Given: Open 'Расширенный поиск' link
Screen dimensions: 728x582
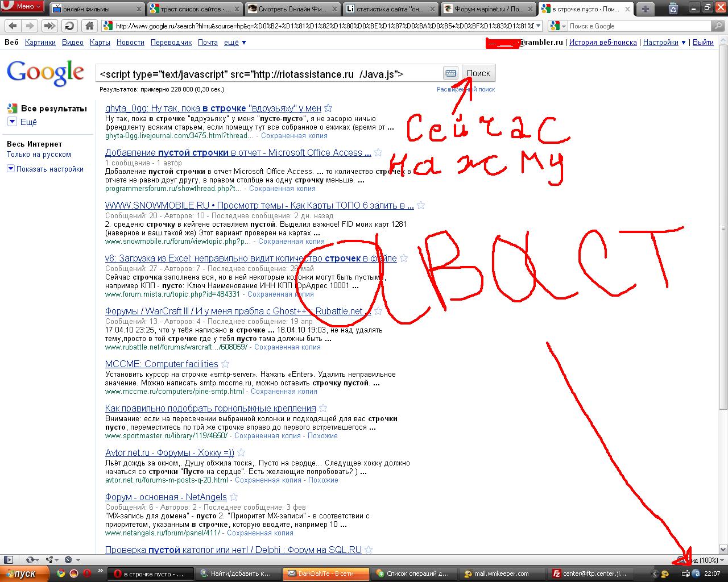Looking at the screenshot, I should [465, 89].
